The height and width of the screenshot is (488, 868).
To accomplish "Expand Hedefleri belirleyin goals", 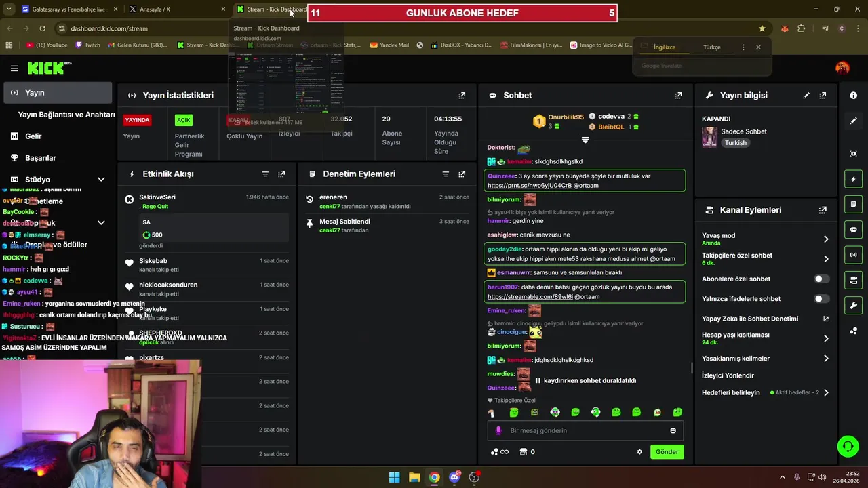I will pyautogui.click(x=826, y=392).
